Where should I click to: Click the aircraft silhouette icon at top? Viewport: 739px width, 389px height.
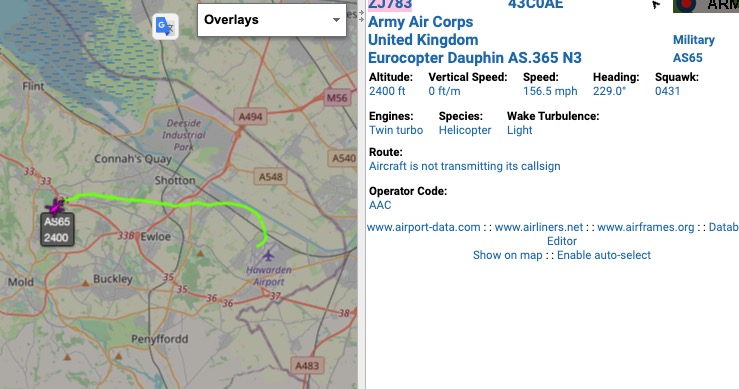656,5
